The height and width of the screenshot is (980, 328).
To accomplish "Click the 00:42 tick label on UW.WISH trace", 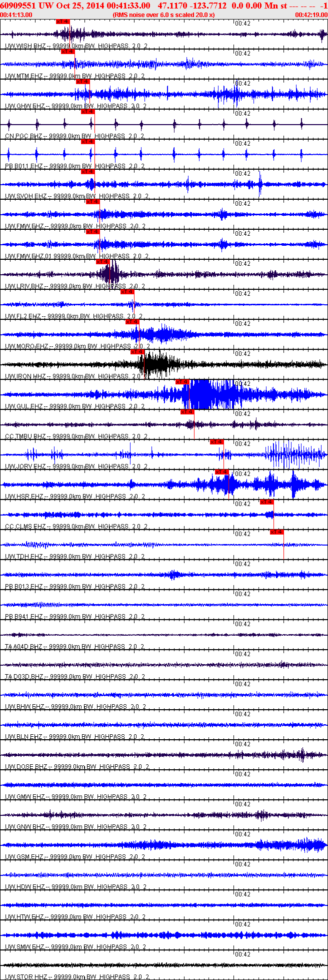I will [x=242, y=23].
